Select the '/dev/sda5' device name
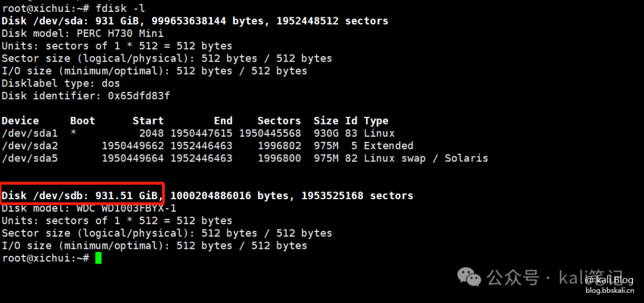Viewport: 644px width, 303px height. click(30, 159)
